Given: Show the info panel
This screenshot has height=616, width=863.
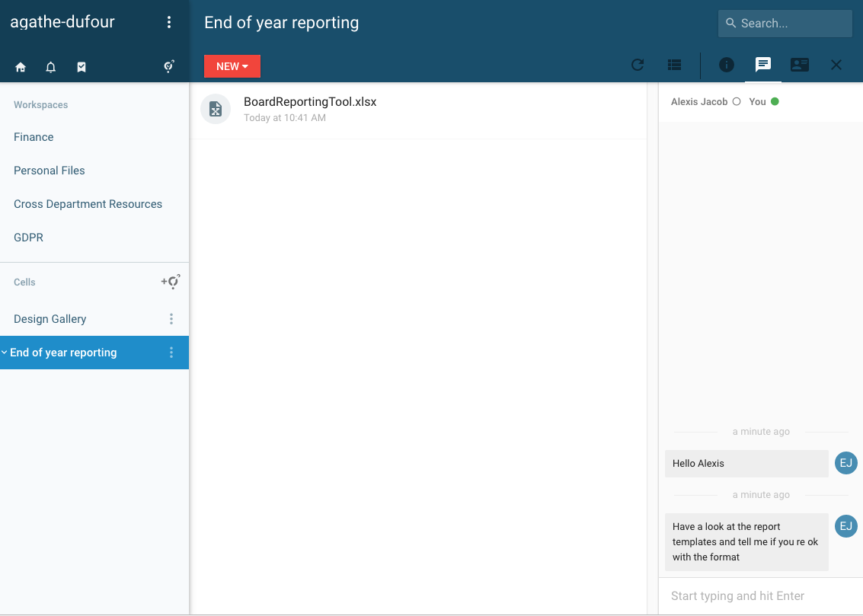Looking at the screenshot, I should [x=727, y=65].
